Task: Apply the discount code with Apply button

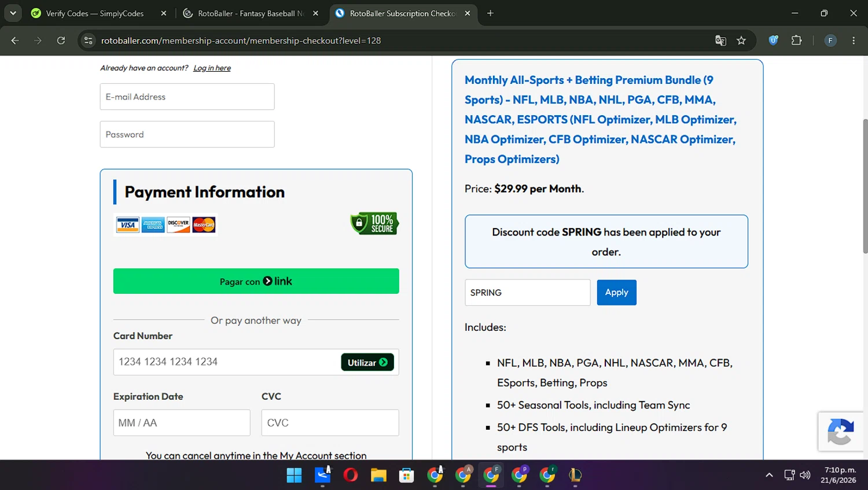Action: tap(617, 292)
